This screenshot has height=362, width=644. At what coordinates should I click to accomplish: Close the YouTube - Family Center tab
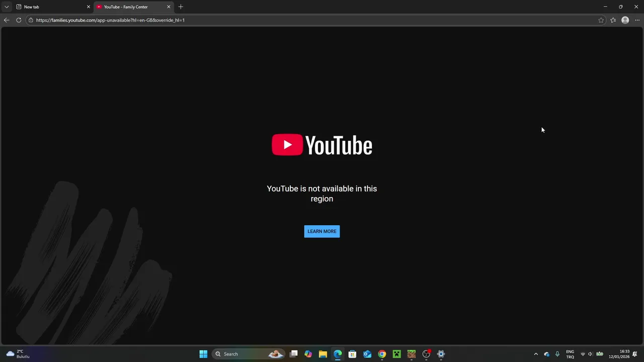[169, 7]
